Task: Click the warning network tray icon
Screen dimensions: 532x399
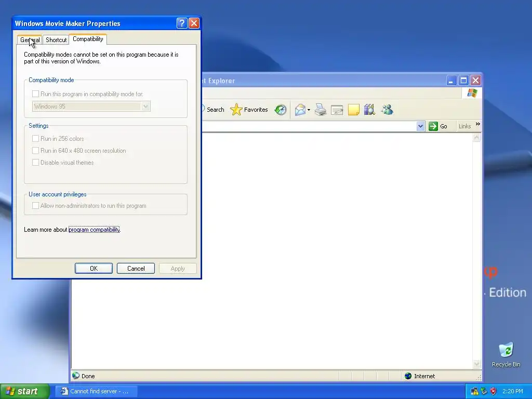Action: coord(474,391)
